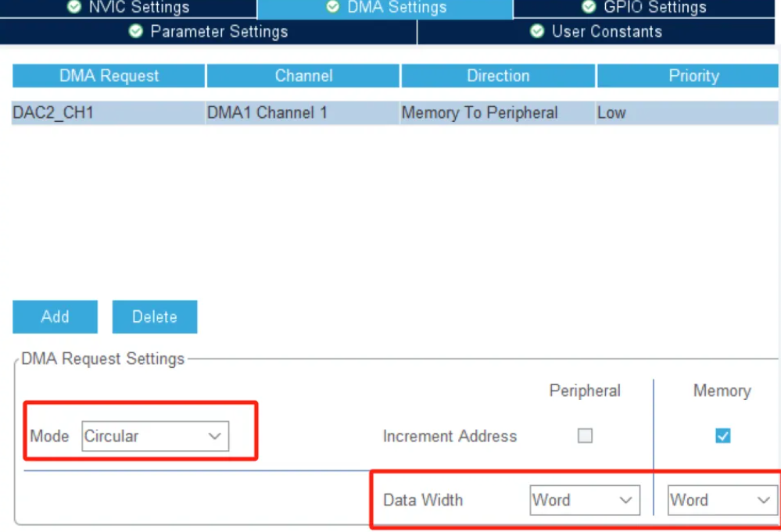Open the Mode dropdown set to Circular
This screenshot has width=781, height=532.
[155, 436]
